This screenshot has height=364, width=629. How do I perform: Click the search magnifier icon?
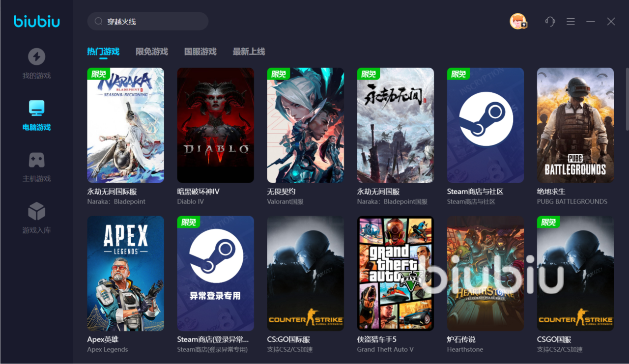[98, 22]
